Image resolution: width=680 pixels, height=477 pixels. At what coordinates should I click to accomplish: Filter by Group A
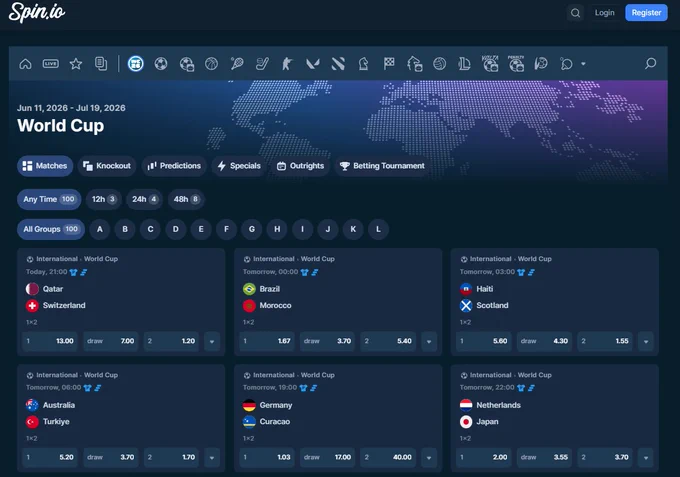[x=100, y=229]
